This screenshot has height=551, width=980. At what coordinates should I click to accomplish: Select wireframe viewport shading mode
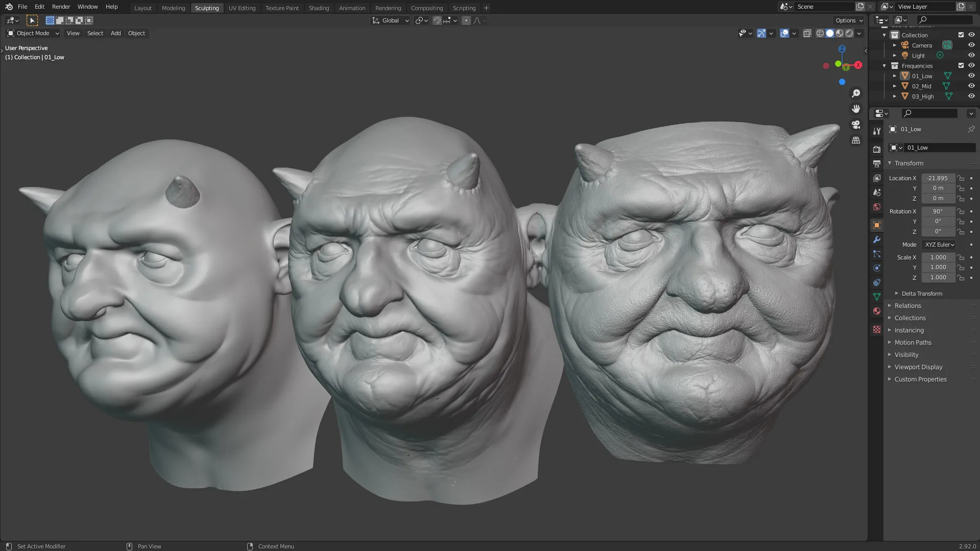820,34
